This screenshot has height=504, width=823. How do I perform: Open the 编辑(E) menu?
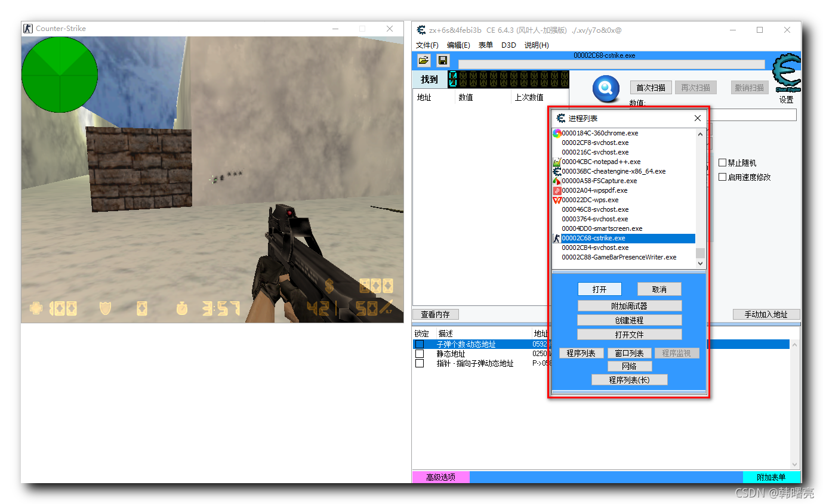(458, 45)
